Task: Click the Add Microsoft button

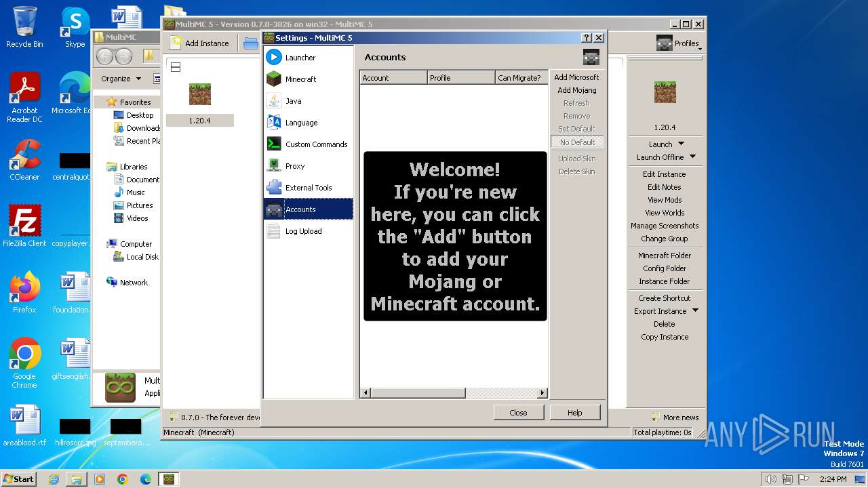Action: (576, 77)
